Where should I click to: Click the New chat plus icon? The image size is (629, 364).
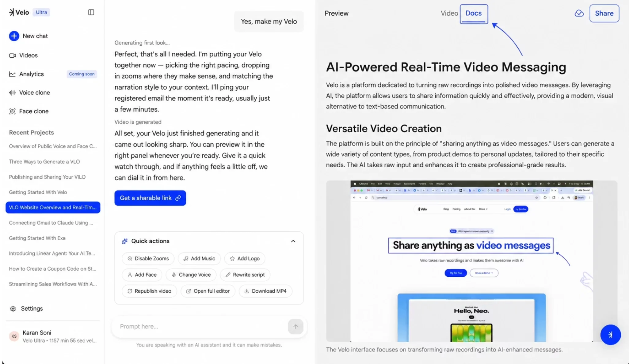(x=14, y=36)
